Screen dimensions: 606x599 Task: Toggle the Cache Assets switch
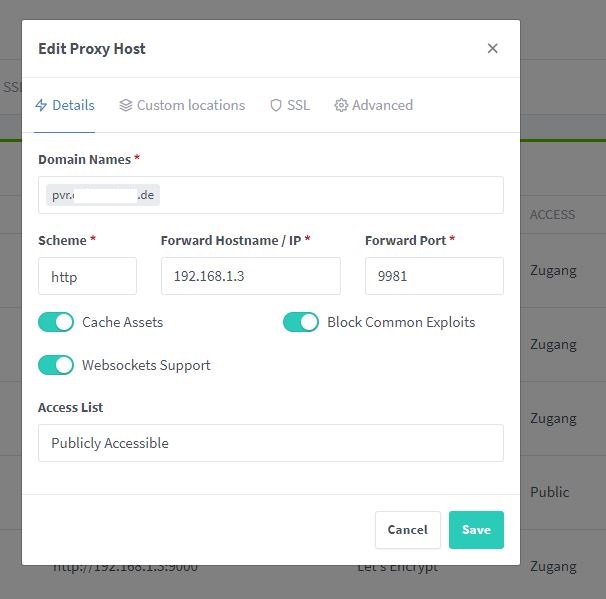(56, 322)
